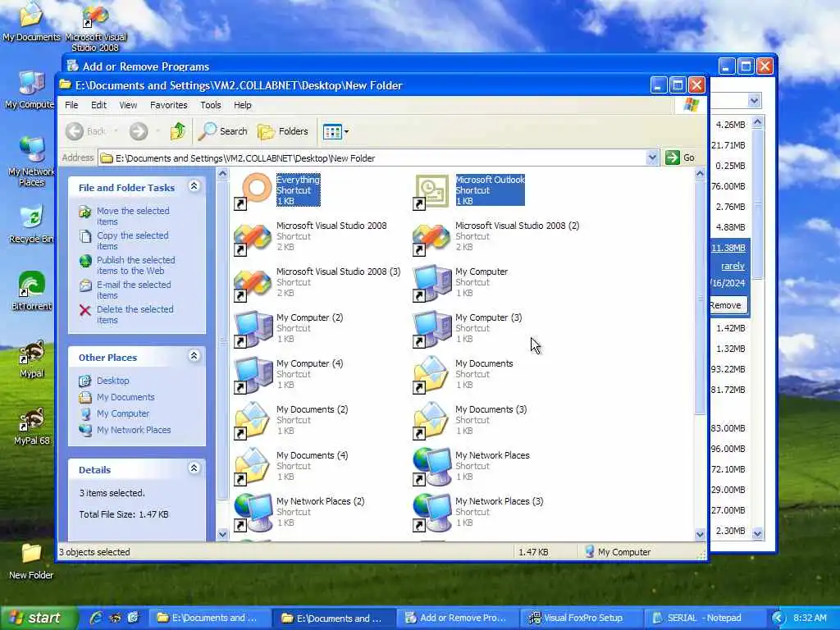Open the View menu
This screenshot has width=840, height=630.
click(128, 105)
